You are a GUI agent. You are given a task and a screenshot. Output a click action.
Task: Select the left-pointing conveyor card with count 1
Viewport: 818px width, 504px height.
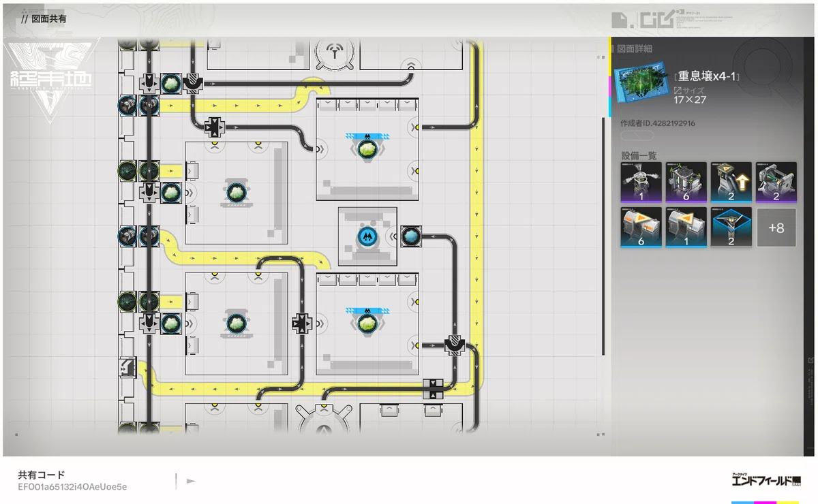click(x=686, y=228)
